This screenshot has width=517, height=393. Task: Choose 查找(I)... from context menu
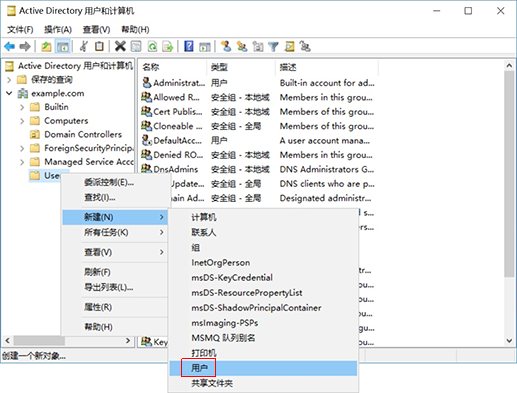(114, 197)
